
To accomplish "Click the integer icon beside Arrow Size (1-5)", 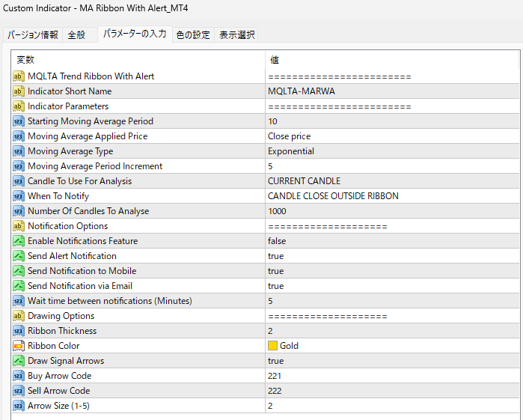I will (x=19, y=406).
